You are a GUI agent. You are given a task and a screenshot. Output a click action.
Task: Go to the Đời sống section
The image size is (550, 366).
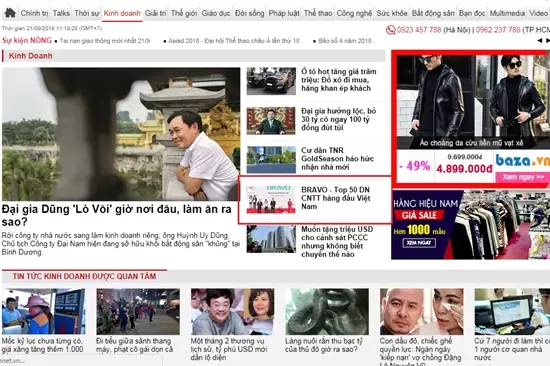pos(249,13)
